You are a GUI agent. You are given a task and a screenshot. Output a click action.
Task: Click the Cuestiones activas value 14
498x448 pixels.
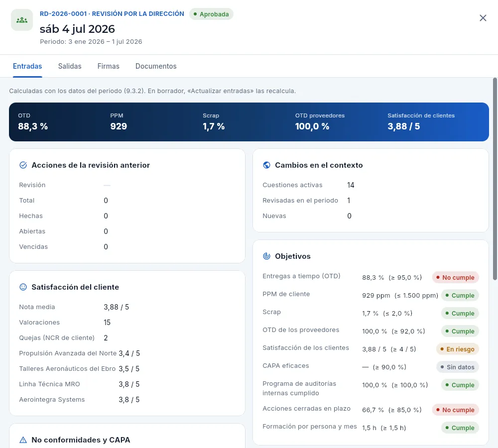351,185
